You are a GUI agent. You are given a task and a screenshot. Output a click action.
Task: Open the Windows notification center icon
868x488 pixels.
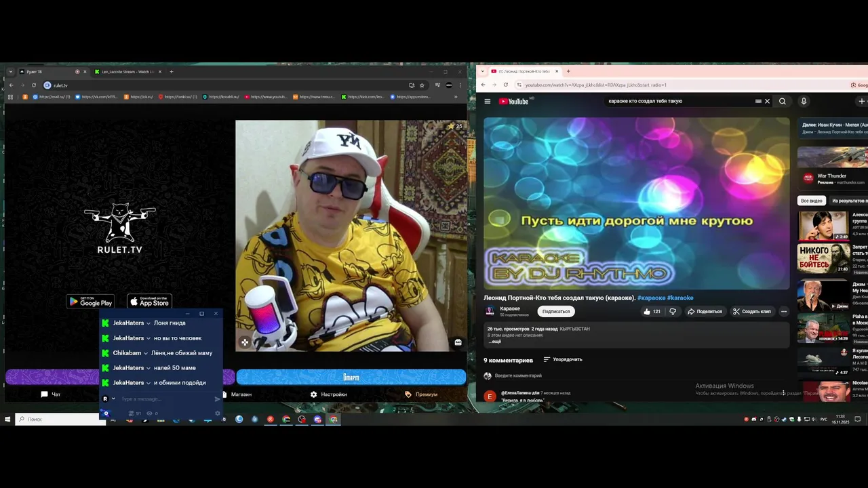(859, 420)
